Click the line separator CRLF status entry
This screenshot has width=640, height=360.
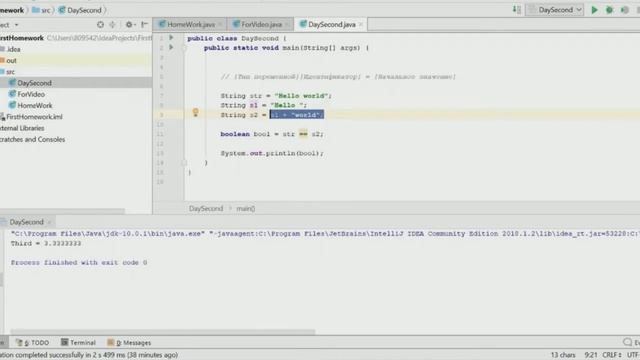point(611,355)
